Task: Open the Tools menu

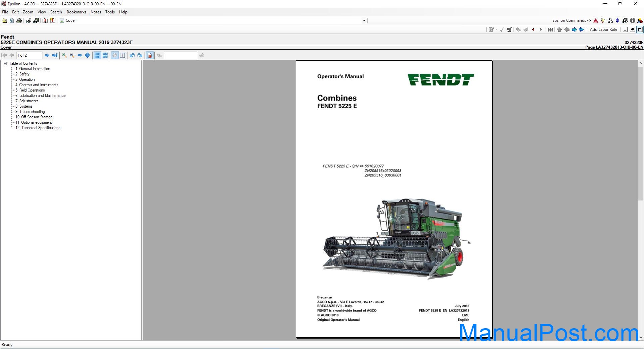Action: (110, 12)
